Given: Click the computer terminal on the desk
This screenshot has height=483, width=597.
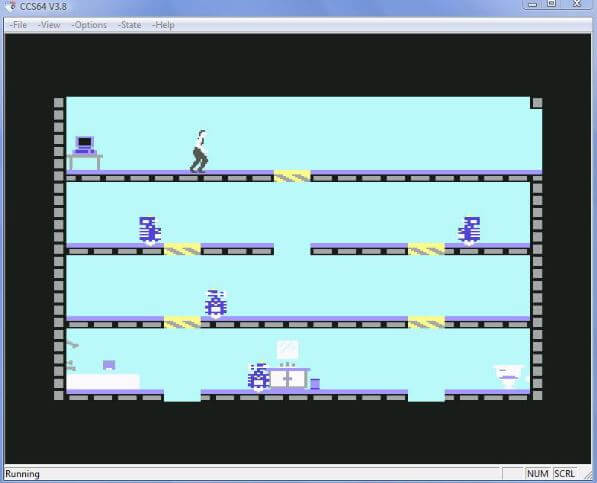Looking at the screenshot, I should 85,145.
